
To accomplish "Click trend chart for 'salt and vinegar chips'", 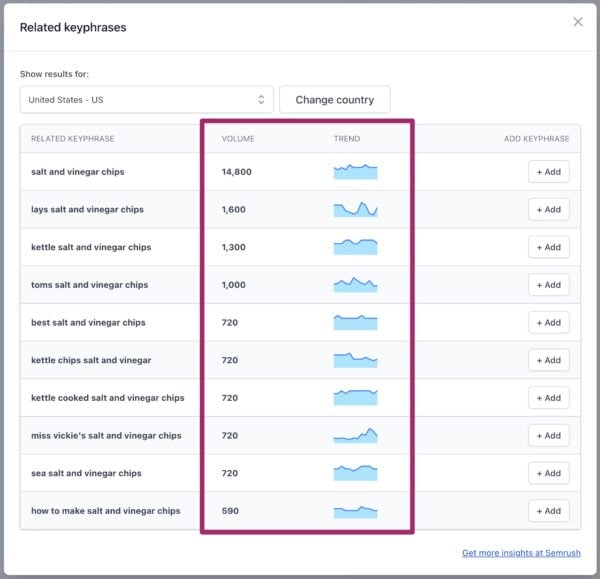I will click(x=355, y=172).
